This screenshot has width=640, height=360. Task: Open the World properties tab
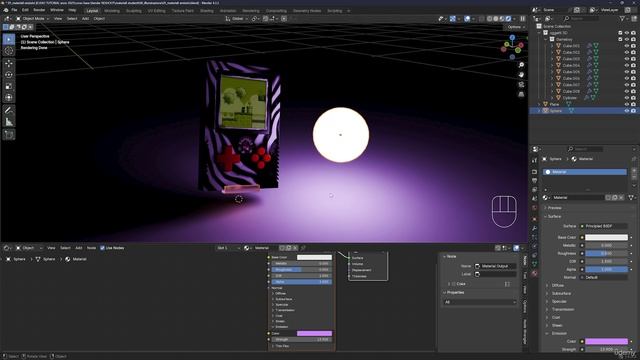[535, 208]
